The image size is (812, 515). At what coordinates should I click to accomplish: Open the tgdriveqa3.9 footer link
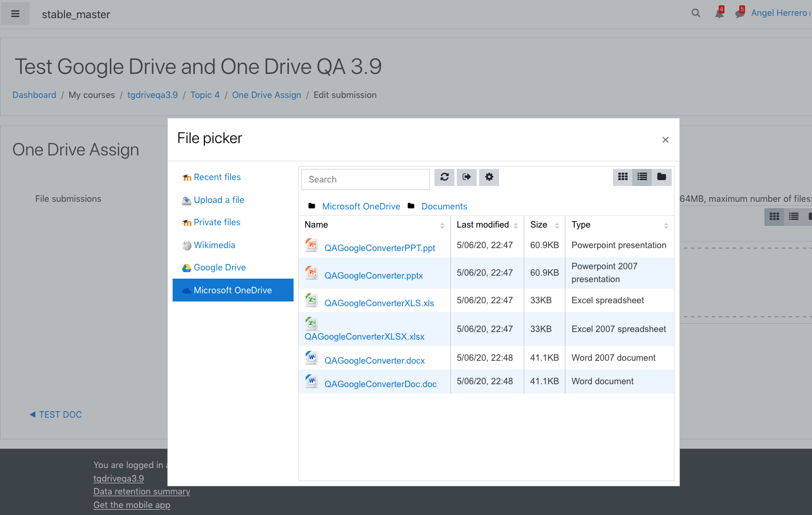tap(119, 479)
